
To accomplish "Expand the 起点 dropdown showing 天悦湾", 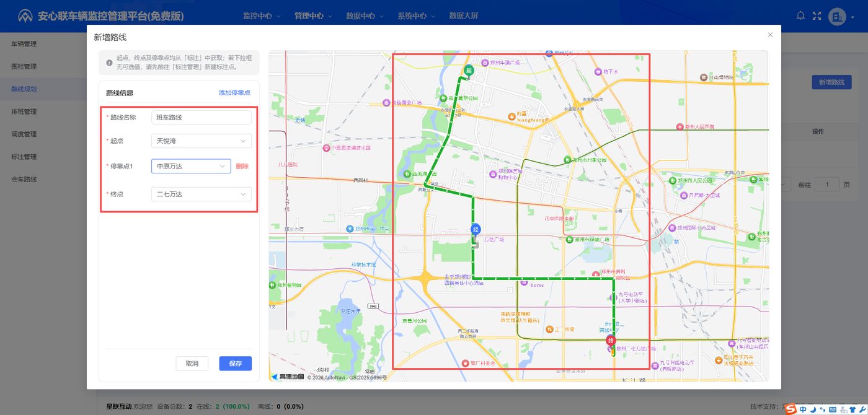I will 201,141.
